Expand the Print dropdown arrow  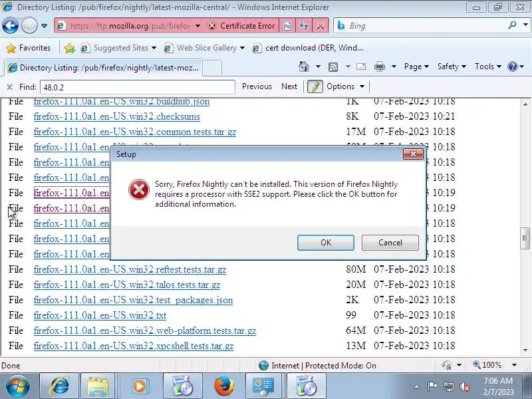394,66
